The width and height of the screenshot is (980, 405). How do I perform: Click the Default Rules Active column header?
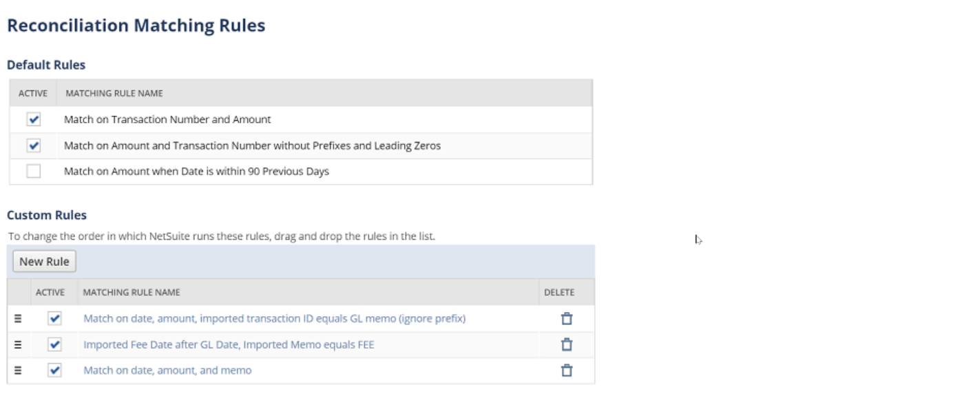pos(32,93)
